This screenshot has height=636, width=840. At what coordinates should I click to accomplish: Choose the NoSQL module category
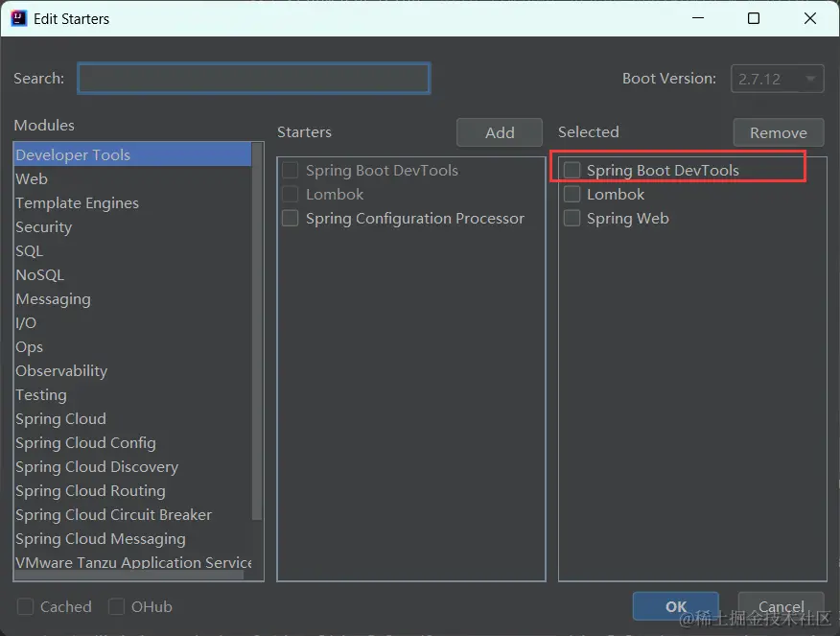click(x=39, y=275)
